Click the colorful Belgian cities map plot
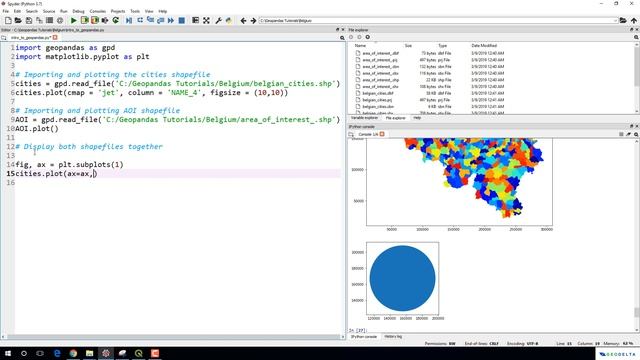The height and width of the screenshot is (360, 640). click(x=459, y=182)
